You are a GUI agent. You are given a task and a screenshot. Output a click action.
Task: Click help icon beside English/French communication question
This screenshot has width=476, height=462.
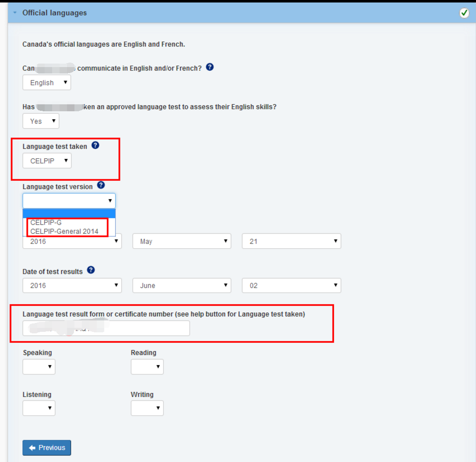pos(209,67)
